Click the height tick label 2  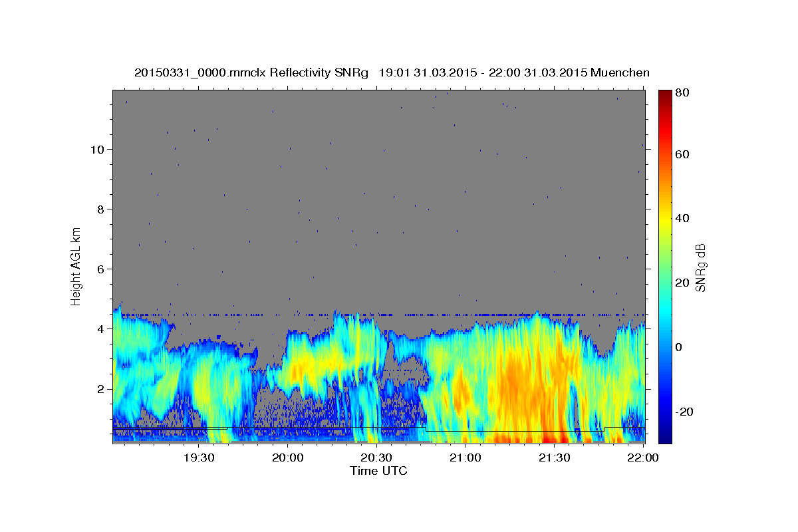pos(101,389)
